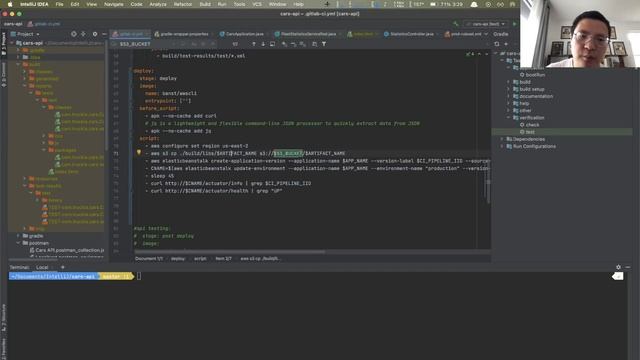Open the Refactor menu
Viewport: 640px width, 360px height.
coord(183,4)
